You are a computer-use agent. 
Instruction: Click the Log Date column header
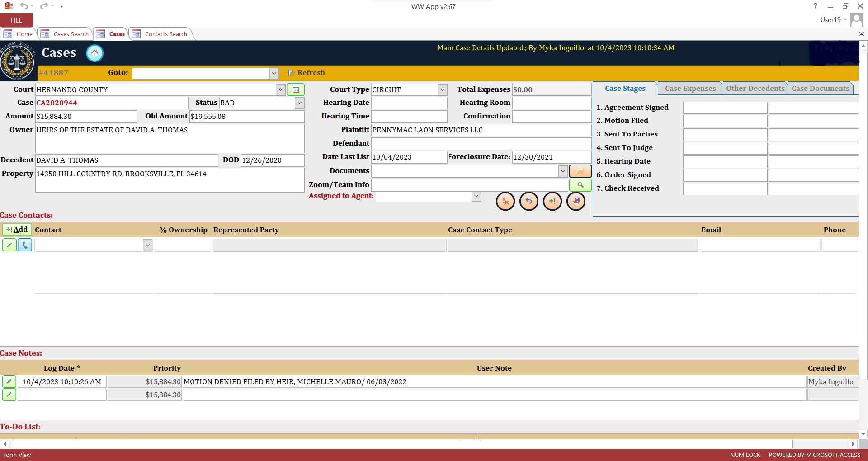tap(61, 368)
